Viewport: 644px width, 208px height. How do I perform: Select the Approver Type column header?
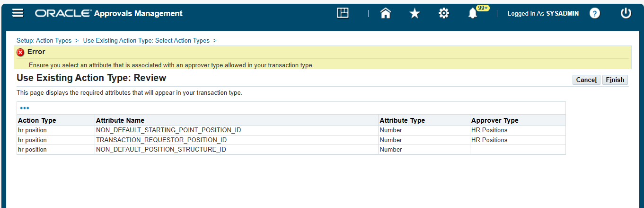point(495,120)
